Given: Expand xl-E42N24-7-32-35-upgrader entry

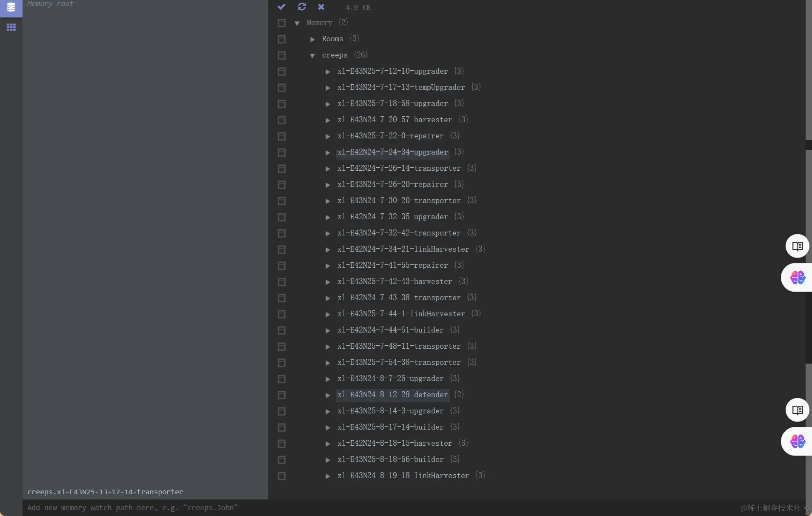Looking at the screenshot, I should coord(328,217).
